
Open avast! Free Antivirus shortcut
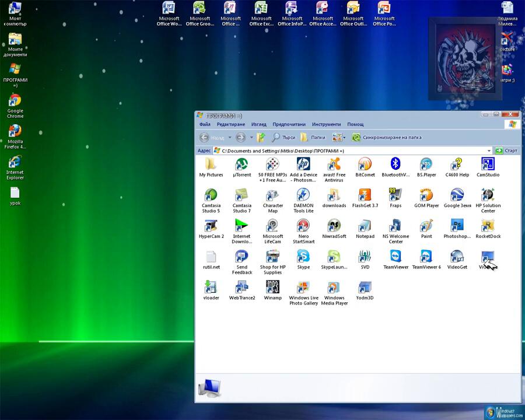pos(334,164)
